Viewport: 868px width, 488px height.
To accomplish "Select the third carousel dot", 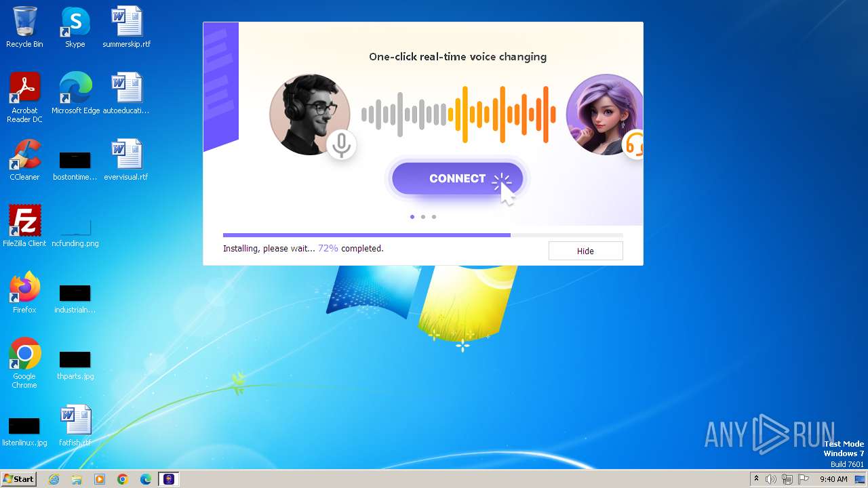I will tap(434, 217).
